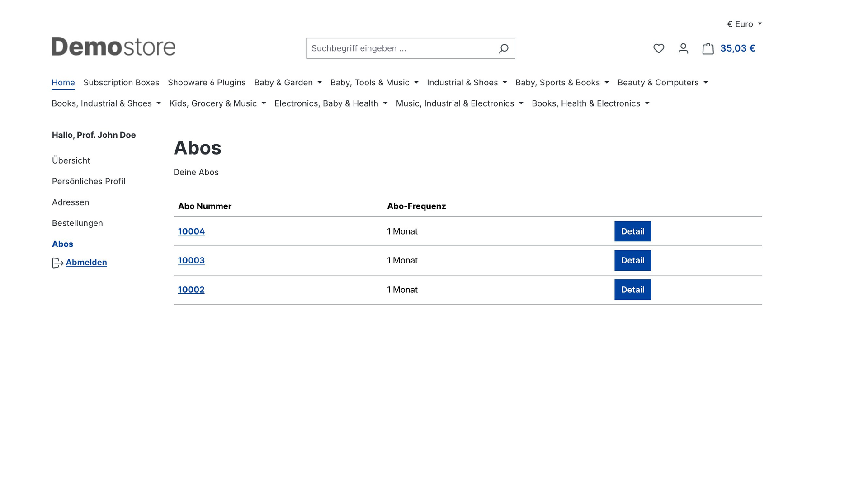Open Persönliches Profil in sidebar
This screenshot has width=868, height=488.
click(89, 181)
